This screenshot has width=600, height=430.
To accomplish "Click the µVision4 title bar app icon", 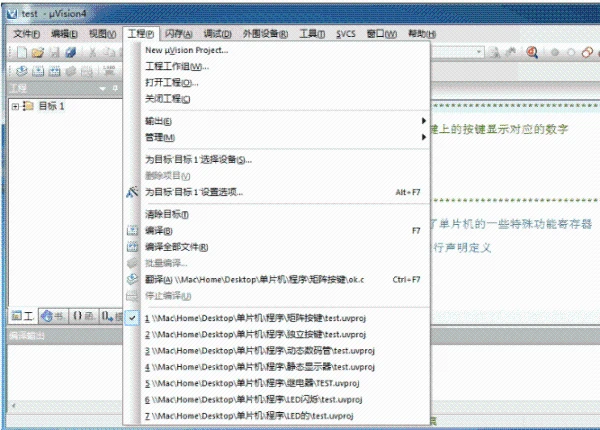I will [12, 14].
